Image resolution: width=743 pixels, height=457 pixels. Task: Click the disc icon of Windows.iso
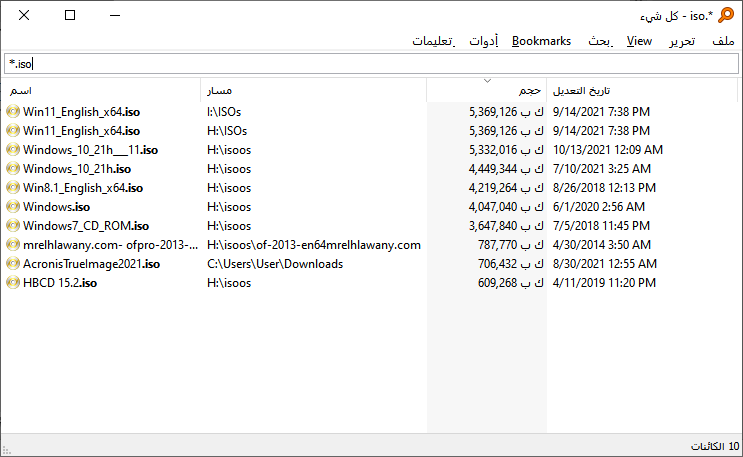click(x=13, y=206)
